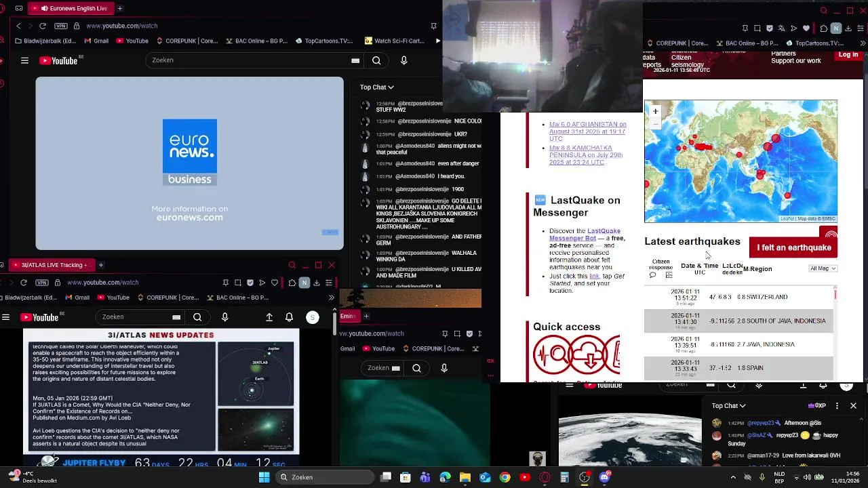The image size is (868, 488).
Task: Open TopCartoons bookmark in Euronews window
Action: point(324,41)
